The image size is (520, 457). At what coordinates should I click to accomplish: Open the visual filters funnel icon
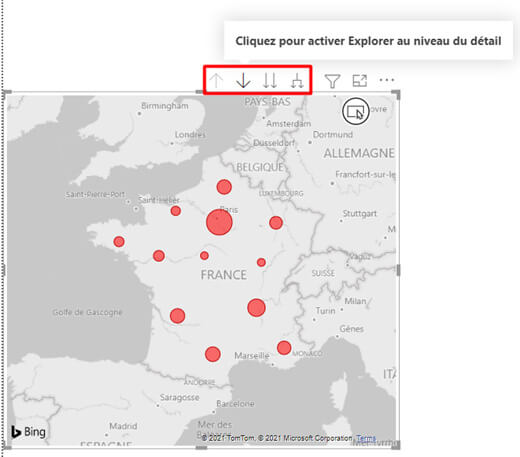coord(332,81)
